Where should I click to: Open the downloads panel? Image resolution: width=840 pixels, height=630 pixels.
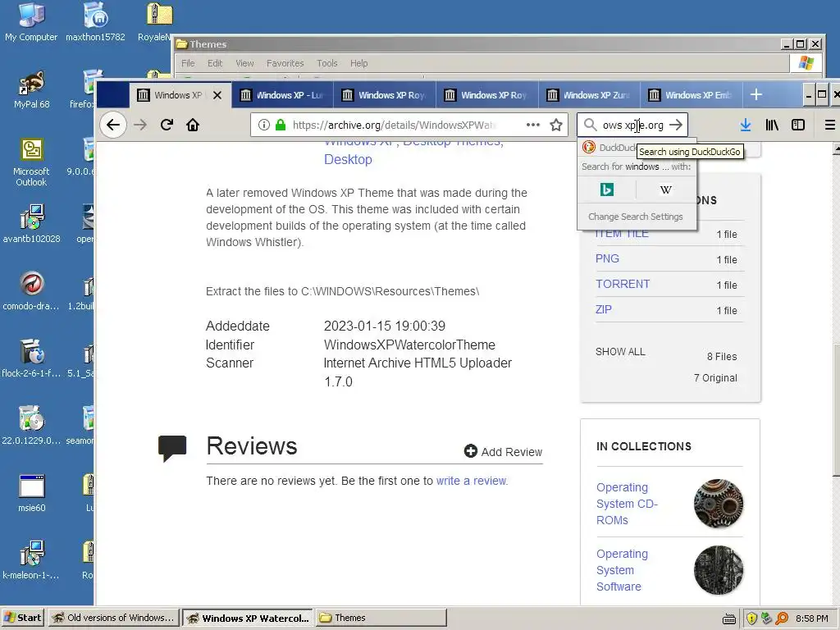tap(745, 125)
